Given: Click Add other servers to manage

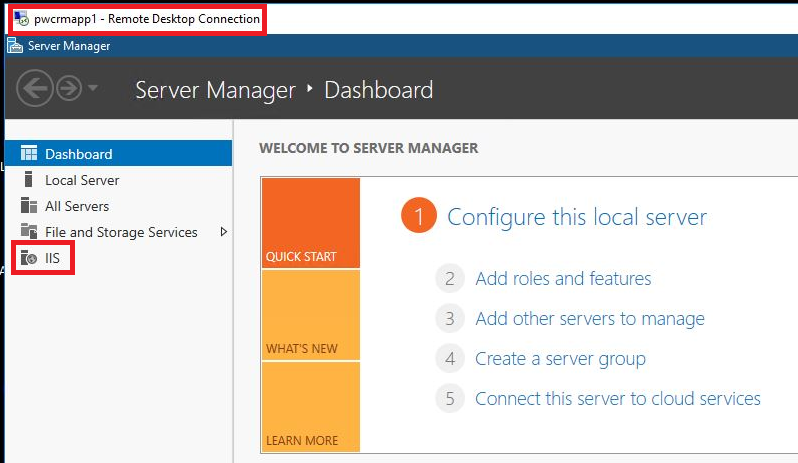Looking at the screenshot, I should (x=590, y=319).
